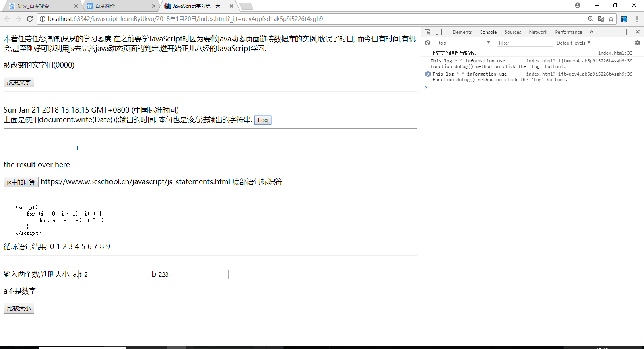Click the date string Sun Jan 21 2018
The image size is (644, 349).
coord(91,110)
